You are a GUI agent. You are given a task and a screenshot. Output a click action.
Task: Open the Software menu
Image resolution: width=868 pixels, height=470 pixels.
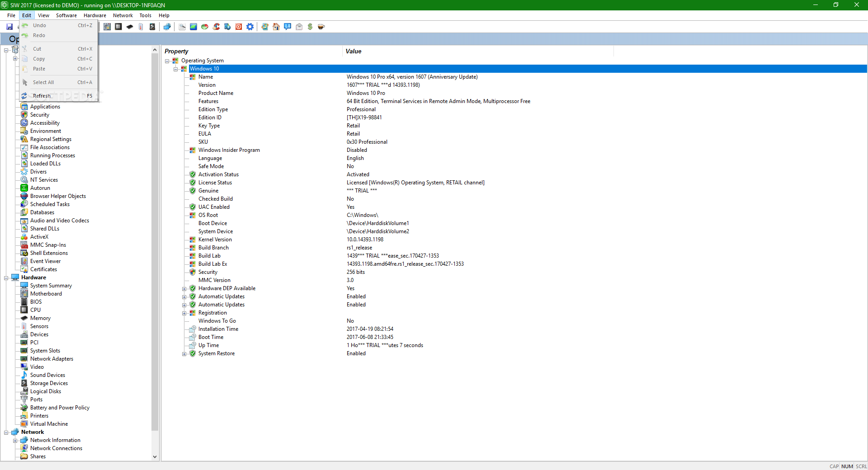[66, 15]
